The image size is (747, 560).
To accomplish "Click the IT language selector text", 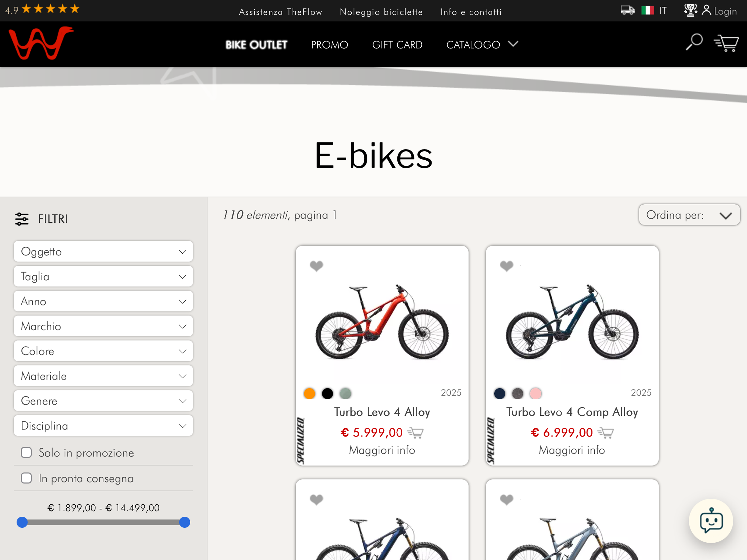I will pos(663,11).
